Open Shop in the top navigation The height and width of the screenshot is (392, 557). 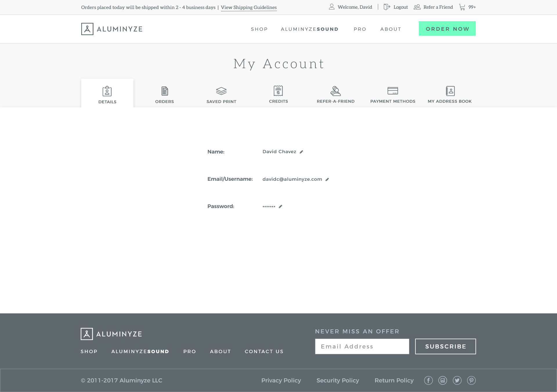259,29
